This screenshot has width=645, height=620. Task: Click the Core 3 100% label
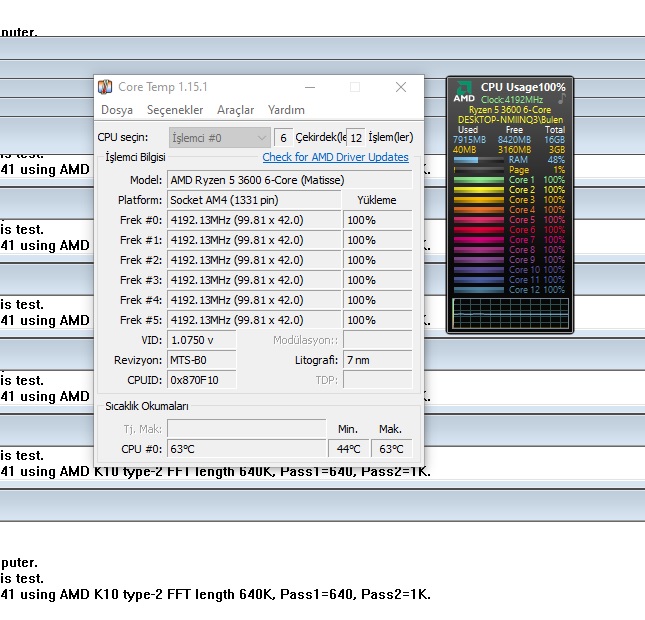(x=537, y=200)
